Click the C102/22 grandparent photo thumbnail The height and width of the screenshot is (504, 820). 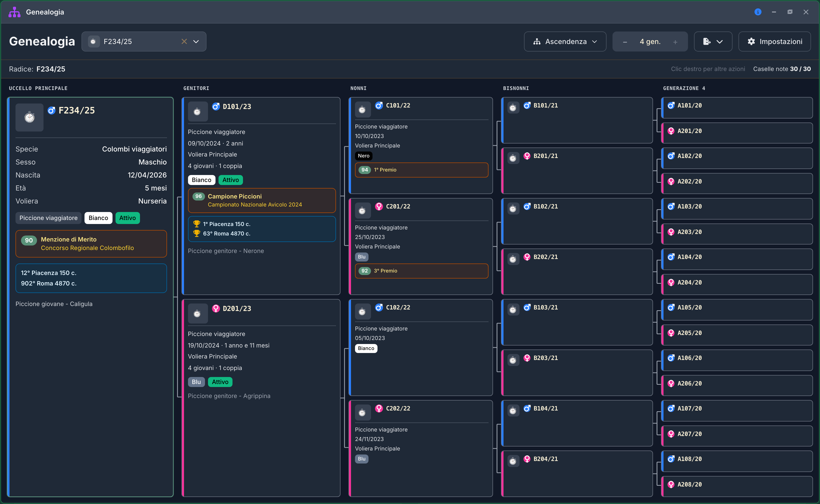363,312
